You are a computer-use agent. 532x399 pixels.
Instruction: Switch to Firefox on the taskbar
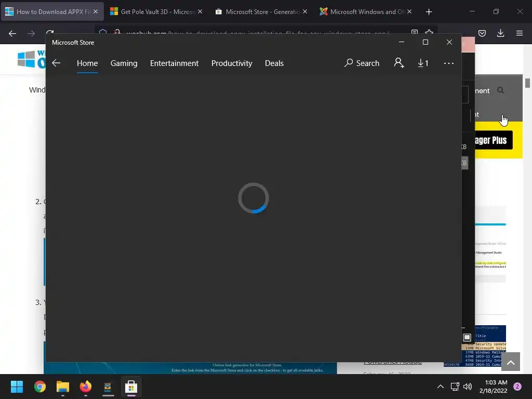(86, 387)
